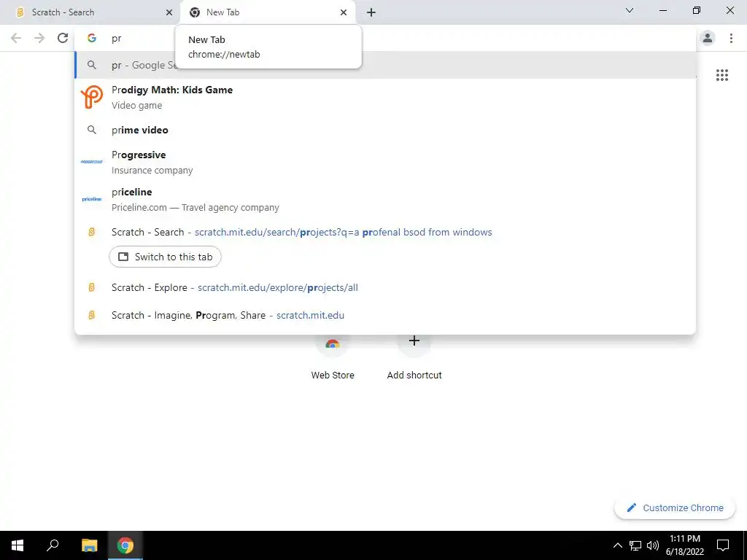Open the Scratch - Explore suggestion
The height and width of the screenshot is (560, 747).
(x=385, y=287)
